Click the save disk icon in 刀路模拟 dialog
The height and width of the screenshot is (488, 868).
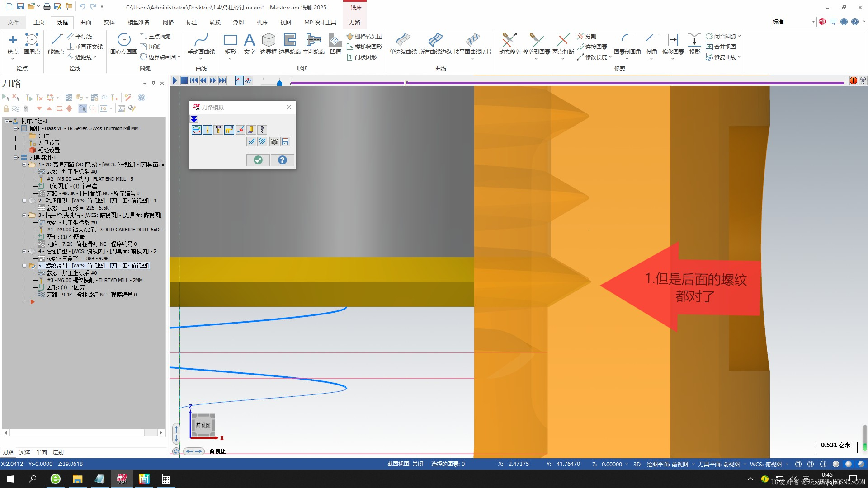(285, 142)
